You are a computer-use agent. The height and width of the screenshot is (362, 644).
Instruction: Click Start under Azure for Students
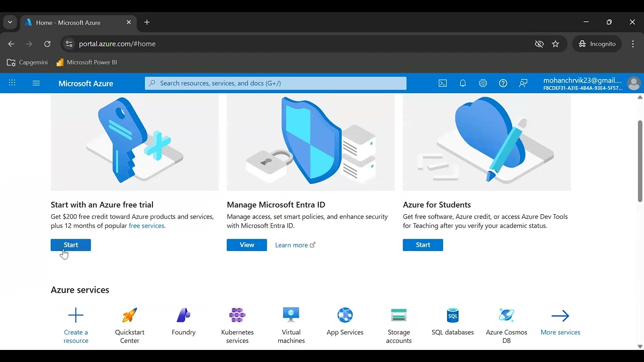(x=423, y=245)
